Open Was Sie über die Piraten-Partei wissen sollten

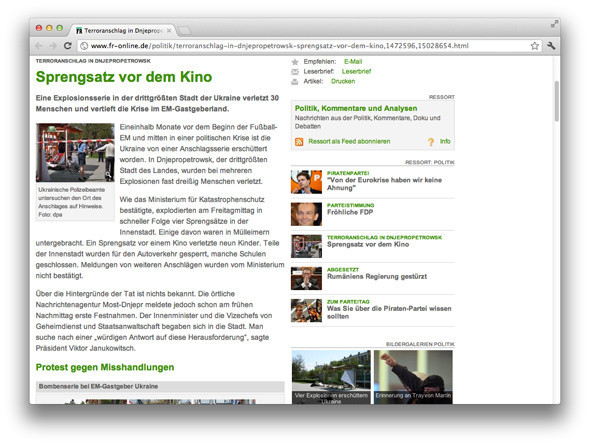tap(389, 312)
